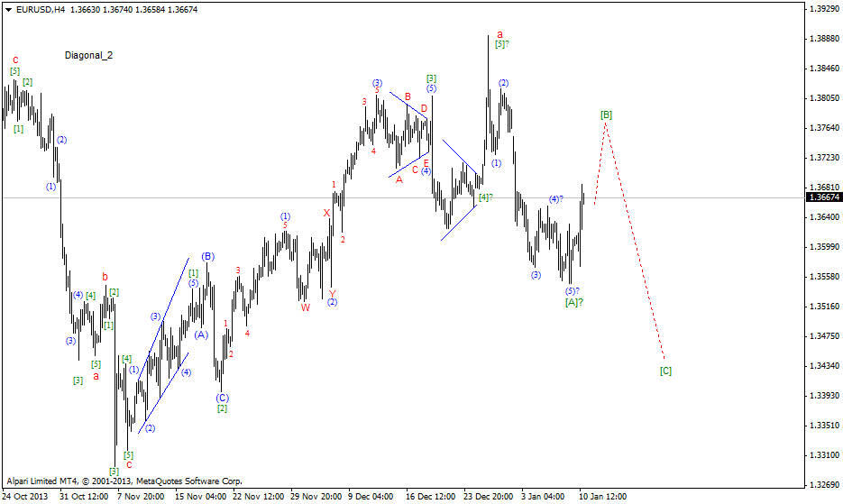Click the 1.37230 price axis value
Screen dimensions: 843x504
point(824,158)
